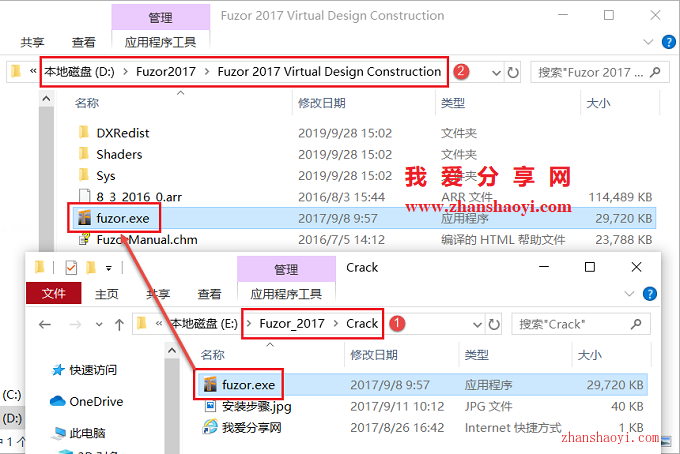
Task: Click the scroll-up arrow in the Fuzor 2017 window's navigation pane
Action: [x=46, y=99]
